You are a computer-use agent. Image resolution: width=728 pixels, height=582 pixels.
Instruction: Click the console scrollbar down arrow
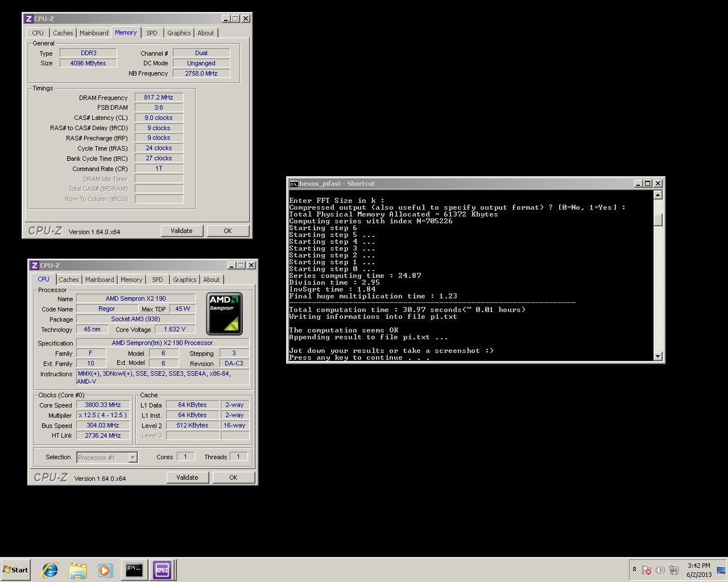click(x=658, y=356)
